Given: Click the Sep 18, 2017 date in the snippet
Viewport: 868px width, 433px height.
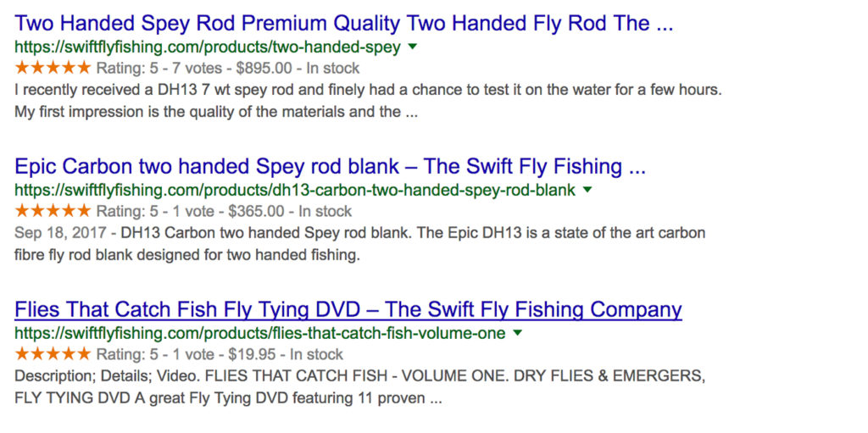Looking at the screenshot, I should 60,232.
